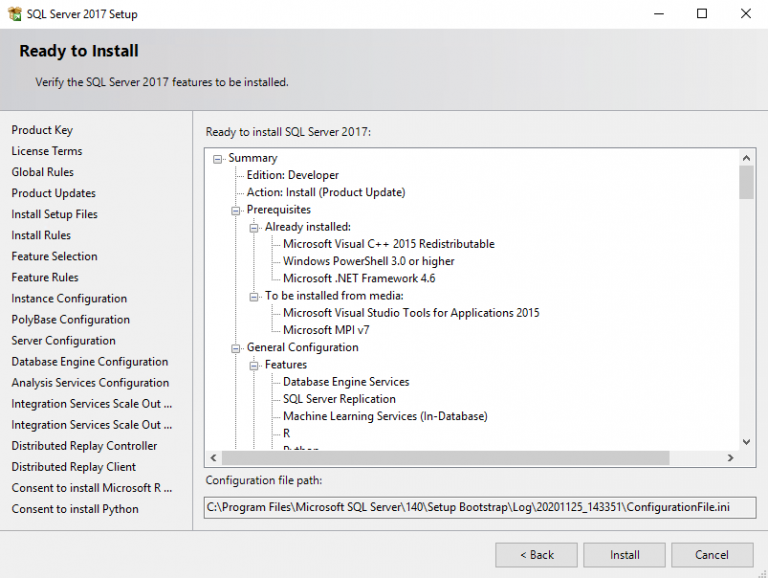Close the SQL Server 2017 Setup window
768x578 pixels.
coord(745,14)
